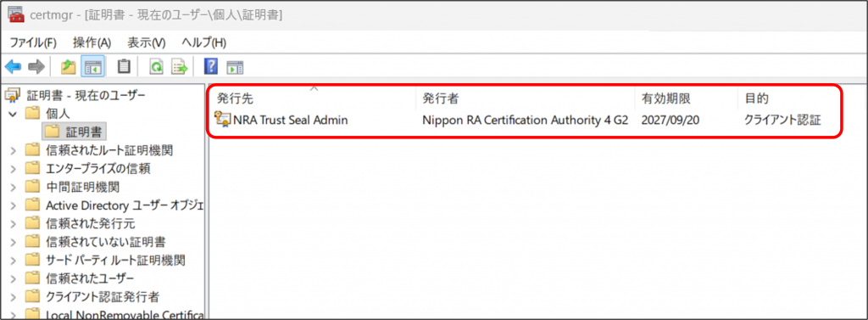Click the root certificate store icon

(x=12, y=95)
